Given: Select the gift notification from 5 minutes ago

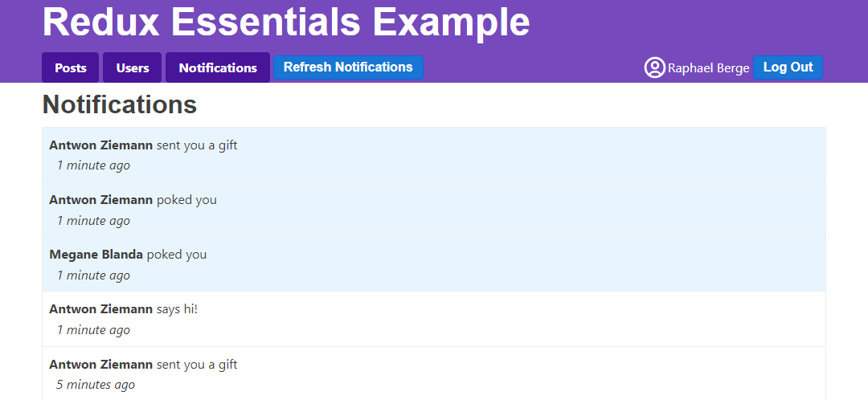Looking at the screenshot, I should pyautogui.click(x=434, y=373).
